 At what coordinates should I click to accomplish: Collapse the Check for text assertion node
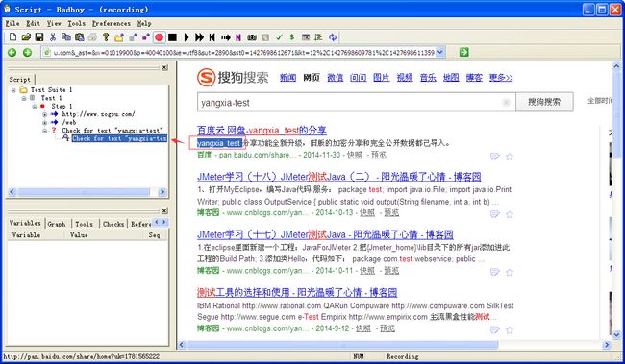point(44,131)
